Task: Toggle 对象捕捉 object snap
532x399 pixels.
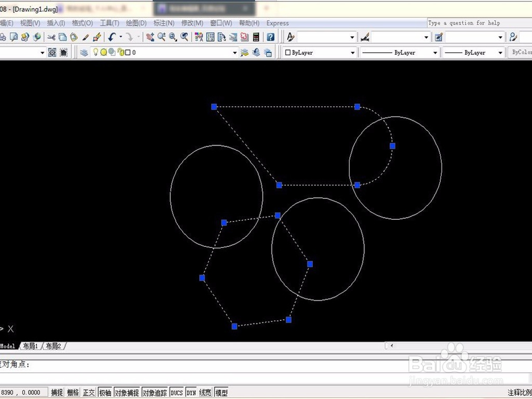Action: coord(127,393)
